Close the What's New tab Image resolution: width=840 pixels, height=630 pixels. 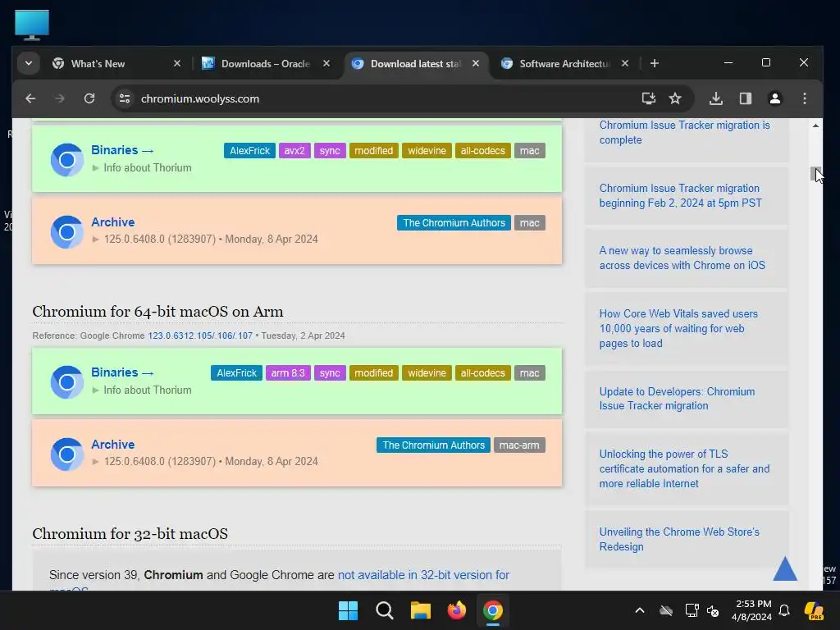(x=177, y=64)
